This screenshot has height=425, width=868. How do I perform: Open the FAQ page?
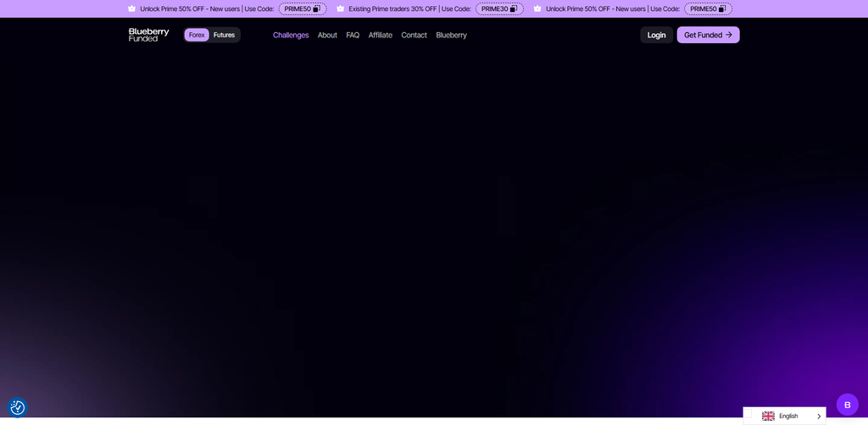pyautogui.click(x=353, y=35)
